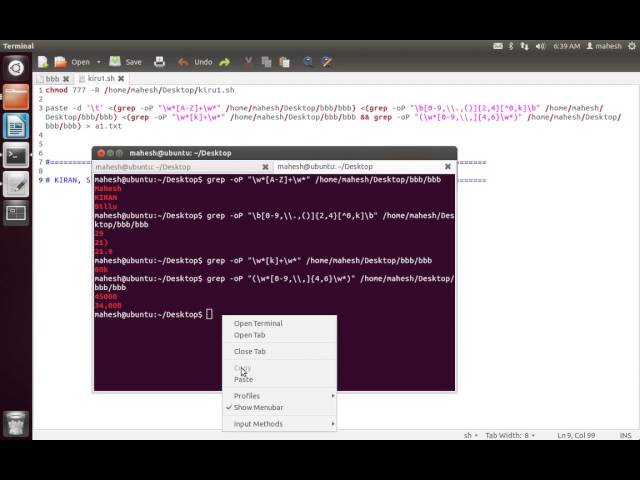Close the terminal window with red button
This screenshot has width=640, height=480.
[x=101, y=153]
